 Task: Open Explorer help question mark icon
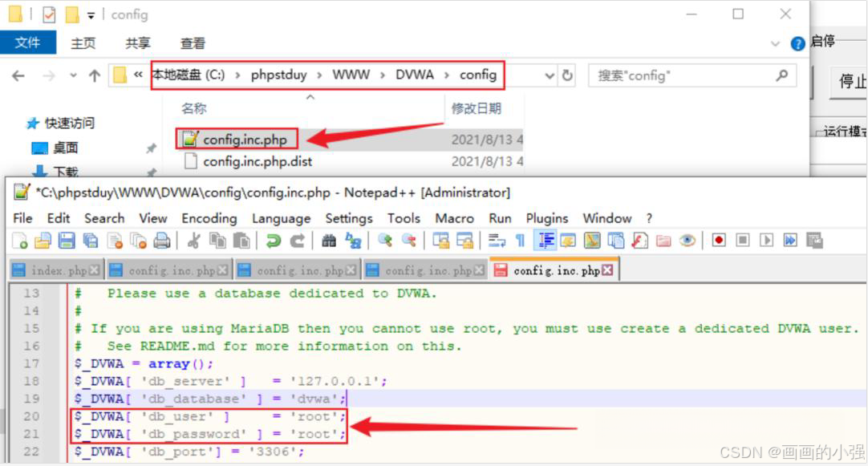[797, 44]
